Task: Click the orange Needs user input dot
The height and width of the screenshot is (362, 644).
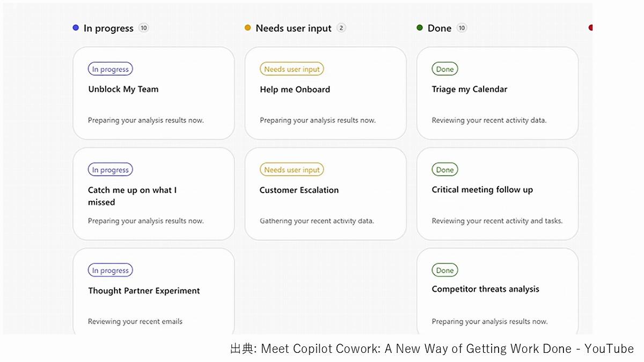Action: (247, 28)
